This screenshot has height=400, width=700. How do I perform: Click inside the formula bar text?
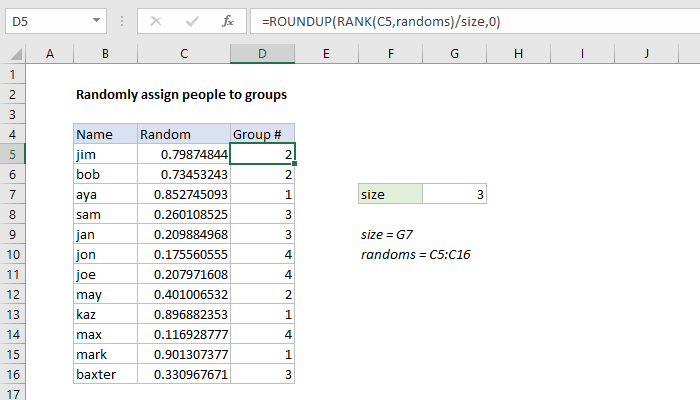(450, 20)
